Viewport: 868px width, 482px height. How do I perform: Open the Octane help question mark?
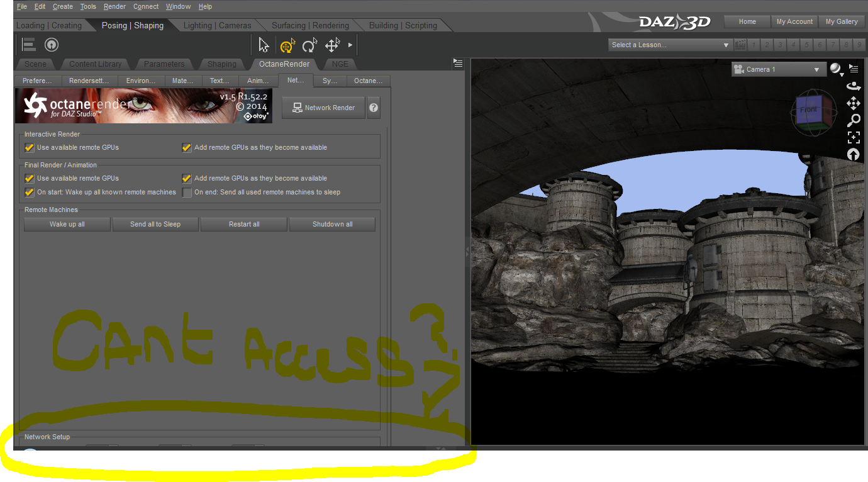pyautogui.click(x=374, y=108)
